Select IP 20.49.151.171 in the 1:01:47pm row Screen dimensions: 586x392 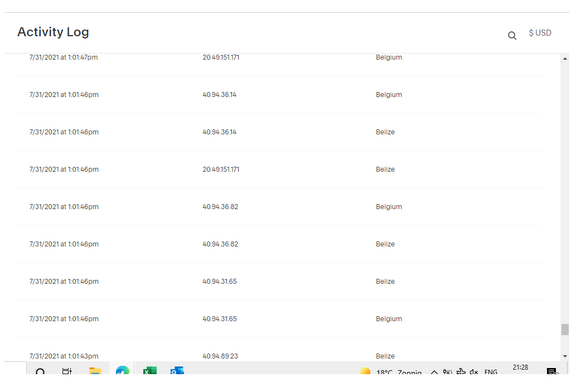(221, 57)
